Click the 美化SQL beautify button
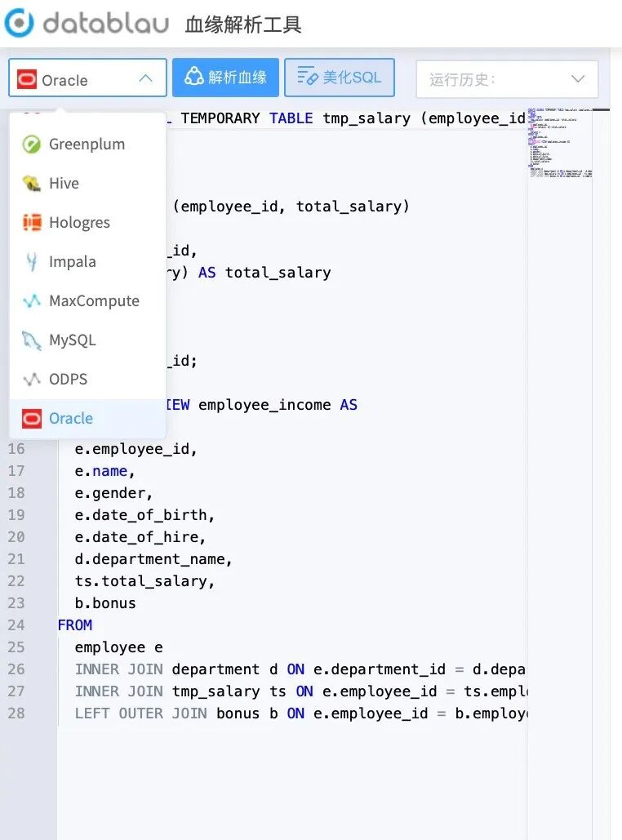 pos(340,78)
